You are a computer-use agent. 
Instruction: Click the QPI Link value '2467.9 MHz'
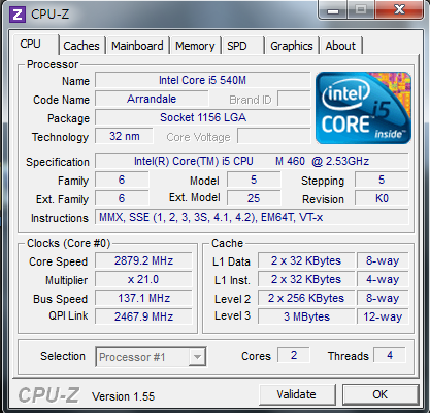144,316
